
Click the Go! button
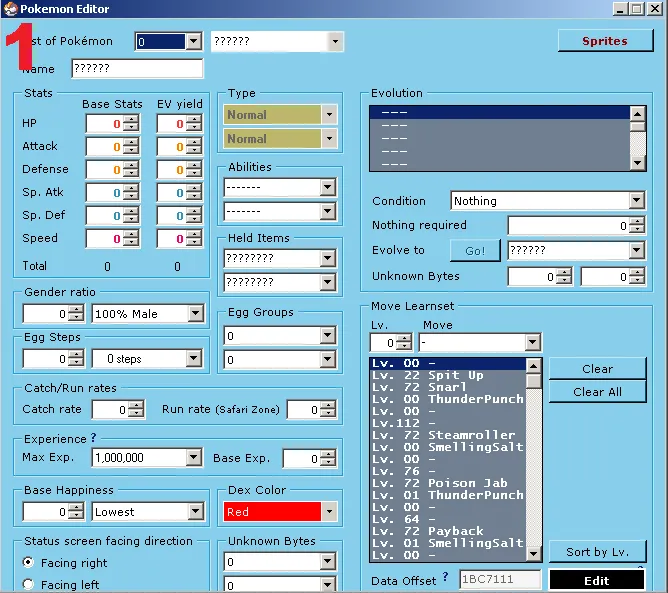pyautogui.click(x=475, y=250)
